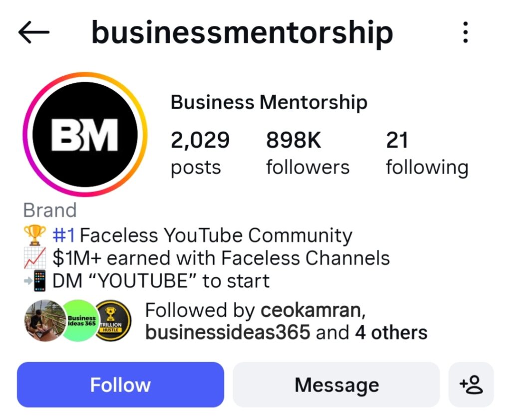This screenshot has width=511, height=420.
Task: Open ceokamran's follower avatar photo
Action: pyautogui.click(x=45, y=320)
